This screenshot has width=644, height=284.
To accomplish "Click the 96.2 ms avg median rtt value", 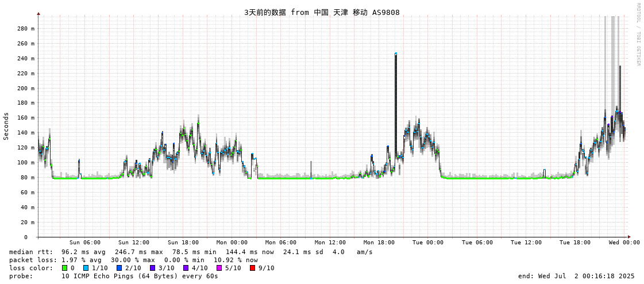I will [x=83, y=252].
